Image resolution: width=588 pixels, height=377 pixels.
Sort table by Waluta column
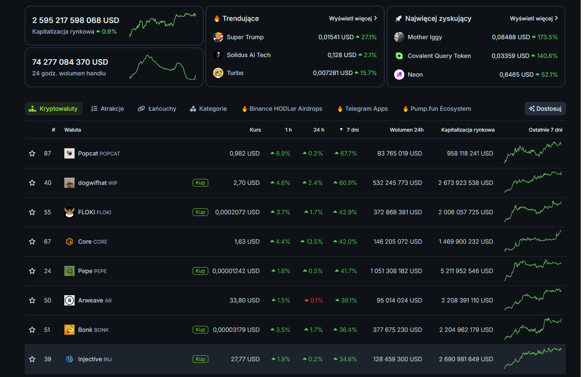click(72, 130)
